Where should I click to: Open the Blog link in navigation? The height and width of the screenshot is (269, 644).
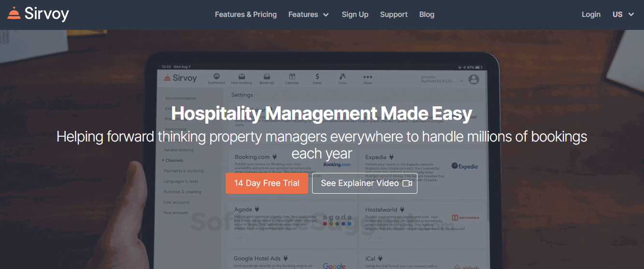(x=427, y=14)
